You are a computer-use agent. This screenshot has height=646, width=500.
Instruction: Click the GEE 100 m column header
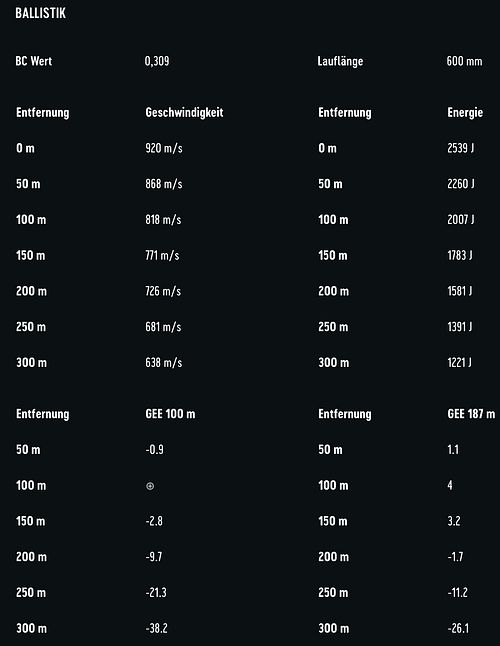tap(170, 414)
